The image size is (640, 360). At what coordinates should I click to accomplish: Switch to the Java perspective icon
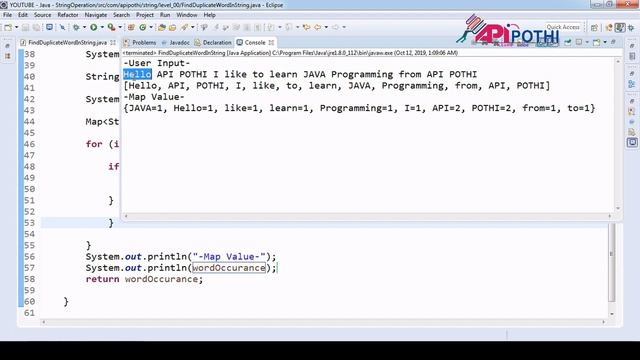(620, 27)
